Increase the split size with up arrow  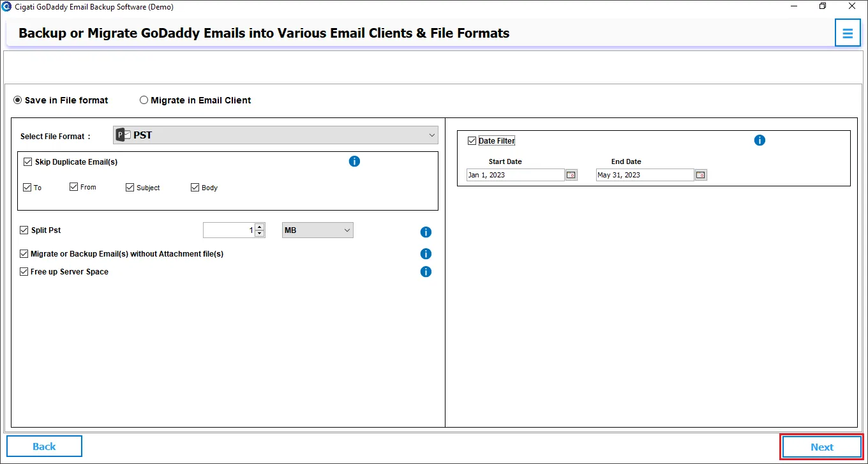coord(259,227)
